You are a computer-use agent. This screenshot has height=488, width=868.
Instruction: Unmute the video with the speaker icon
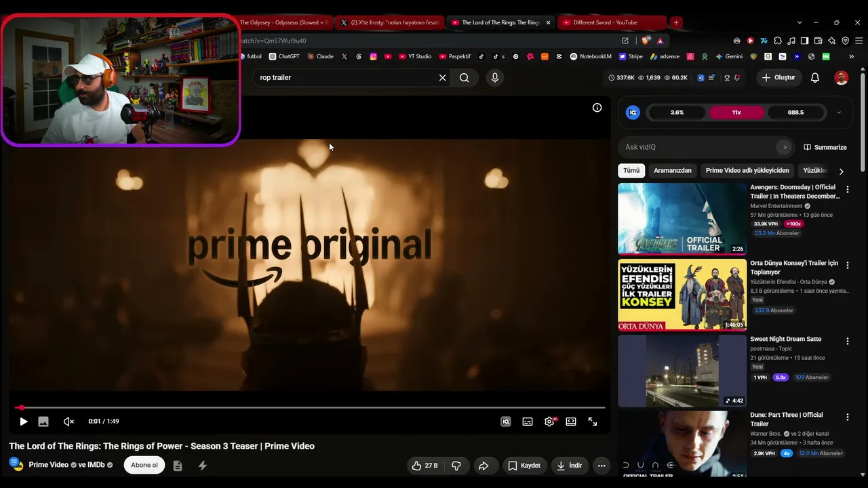(x=68, y=422)
